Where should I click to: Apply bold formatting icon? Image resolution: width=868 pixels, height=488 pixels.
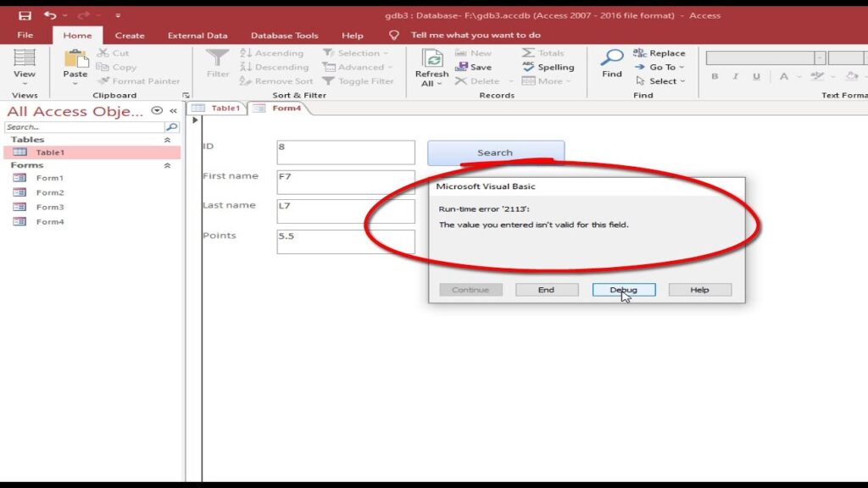(x=715, y=76)
